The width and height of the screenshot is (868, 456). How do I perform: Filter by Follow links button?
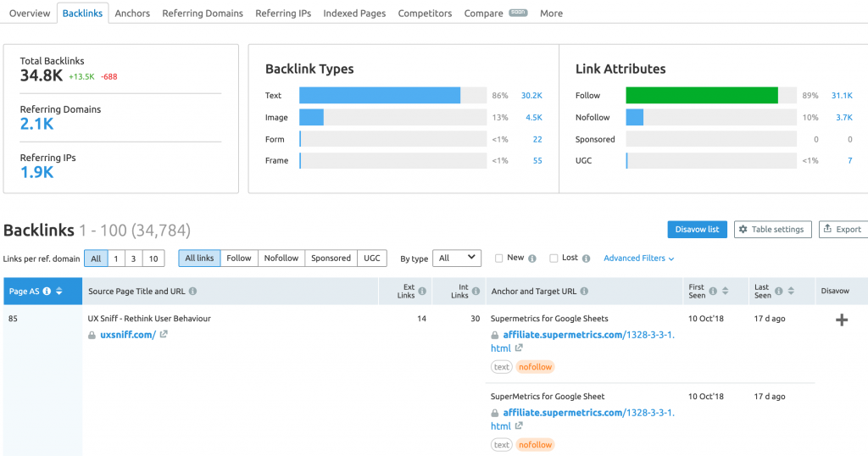tap(239, 259)
